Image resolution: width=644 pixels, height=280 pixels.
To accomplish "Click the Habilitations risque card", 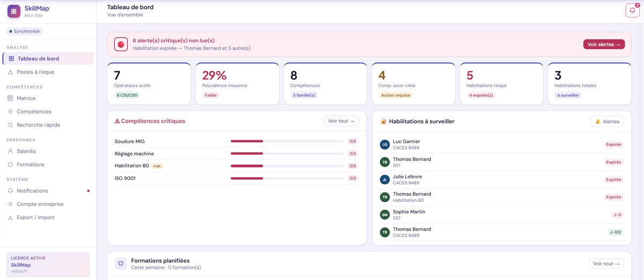I will pyautogui.click(x=501, y=84).
